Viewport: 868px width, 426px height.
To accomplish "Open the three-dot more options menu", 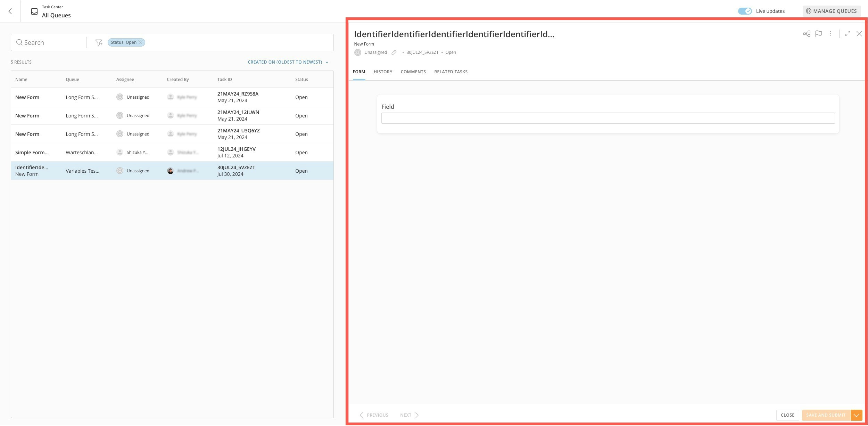I will (x=830, y=34).
